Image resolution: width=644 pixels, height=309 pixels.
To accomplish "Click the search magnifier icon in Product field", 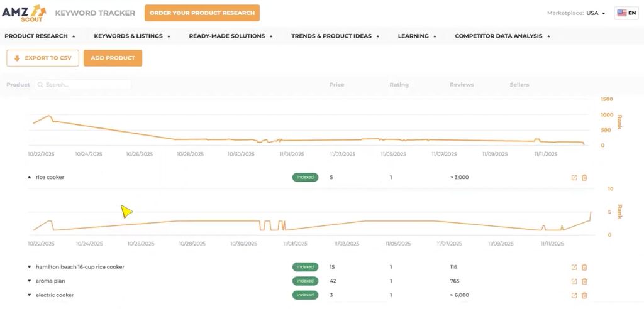I will pos(40,85).
